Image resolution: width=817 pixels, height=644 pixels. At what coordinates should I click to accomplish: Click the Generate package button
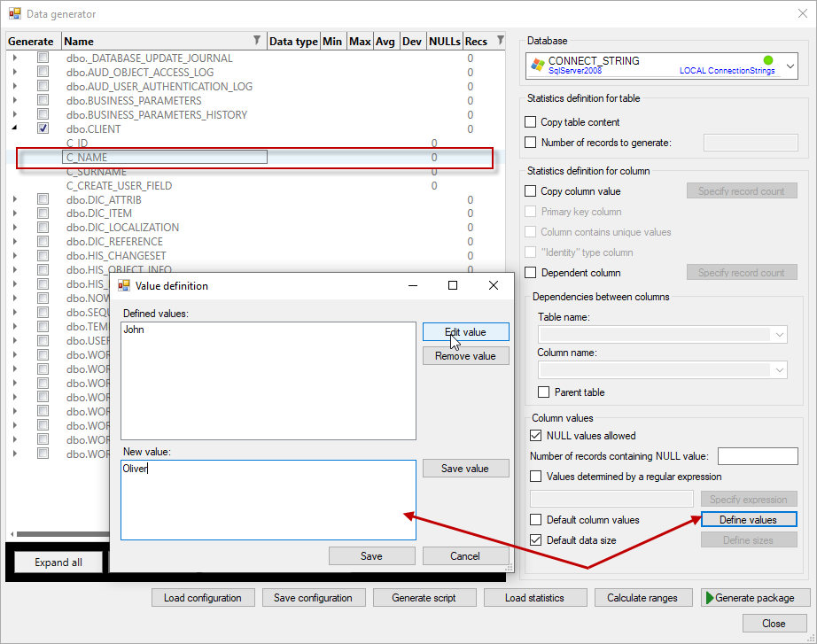pyautogui.click(x=756, y=598)
